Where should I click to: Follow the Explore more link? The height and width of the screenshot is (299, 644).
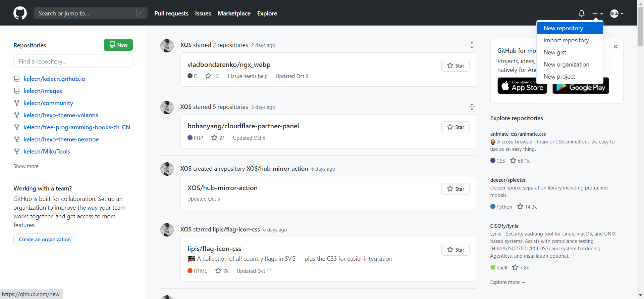coord(507,282)
